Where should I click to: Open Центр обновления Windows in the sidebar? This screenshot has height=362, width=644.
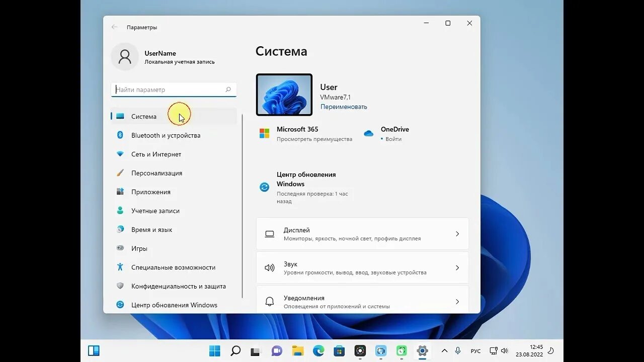pos(174,305)
